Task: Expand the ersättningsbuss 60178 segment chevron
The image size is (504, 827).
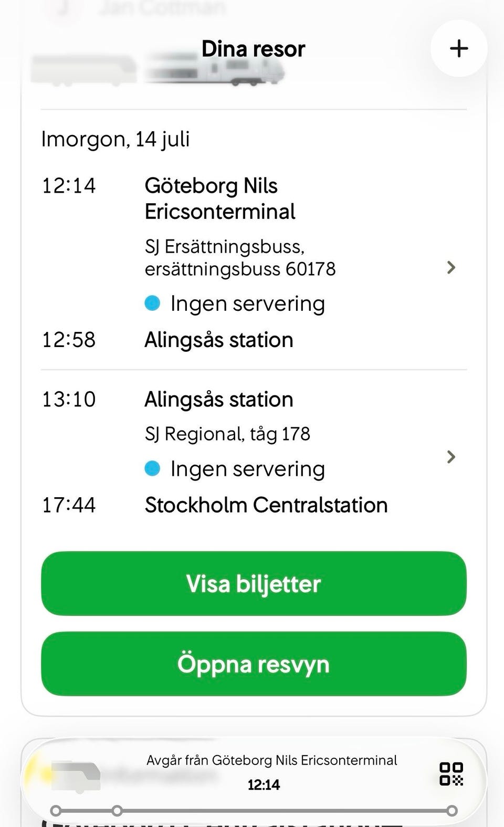Action: (450, 268)
